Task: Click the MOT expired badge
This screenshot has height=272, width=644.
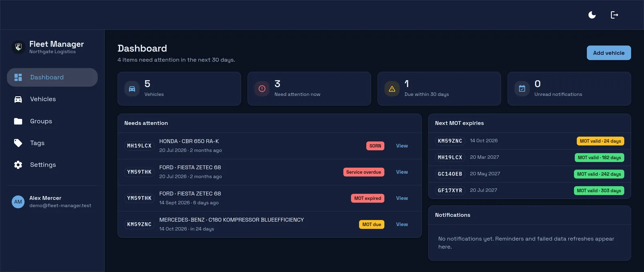Action: 367,198
